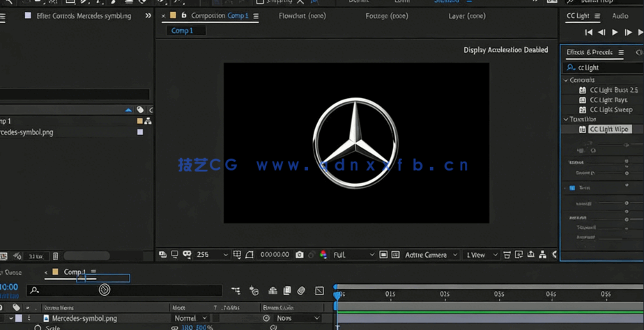Toggle the Scale constrain proportions link
Image resolution: width=644 pixels, height=330 pixels.
pyautogui.click(x=175, y=328)
